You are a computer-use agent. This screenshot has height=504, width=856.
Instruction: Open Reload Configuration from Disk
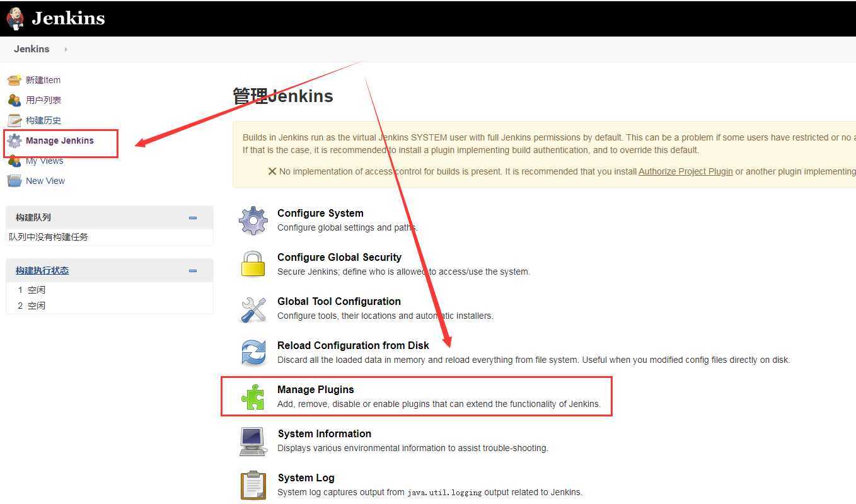[353, 345]
